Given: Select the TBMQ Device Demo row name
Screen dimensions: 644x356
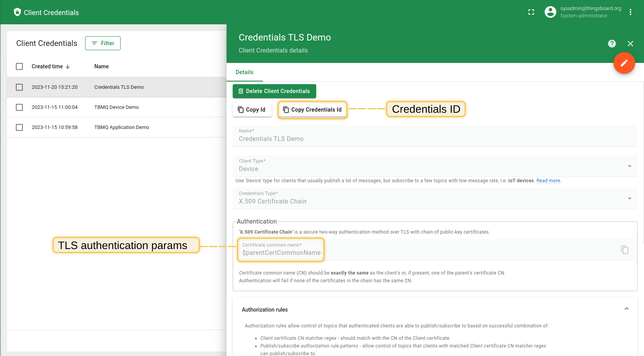Looking at the screenshot, I should point(116,107).
